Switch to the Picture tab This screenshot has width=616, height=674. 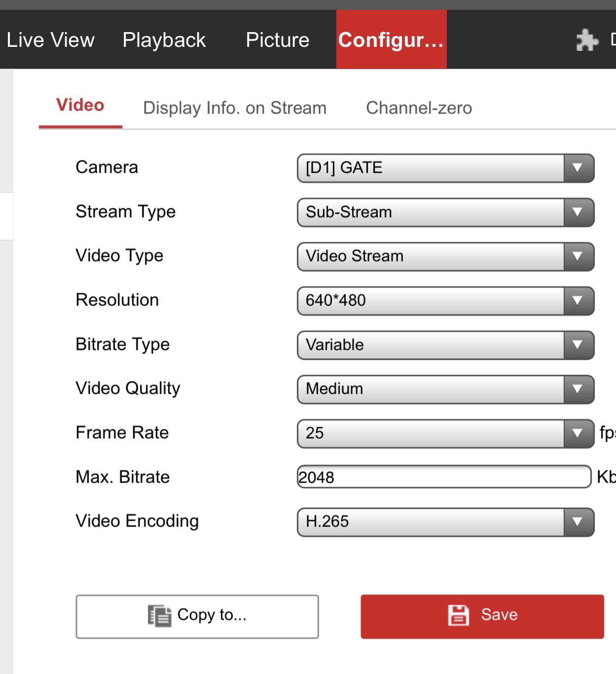point(277,40)
